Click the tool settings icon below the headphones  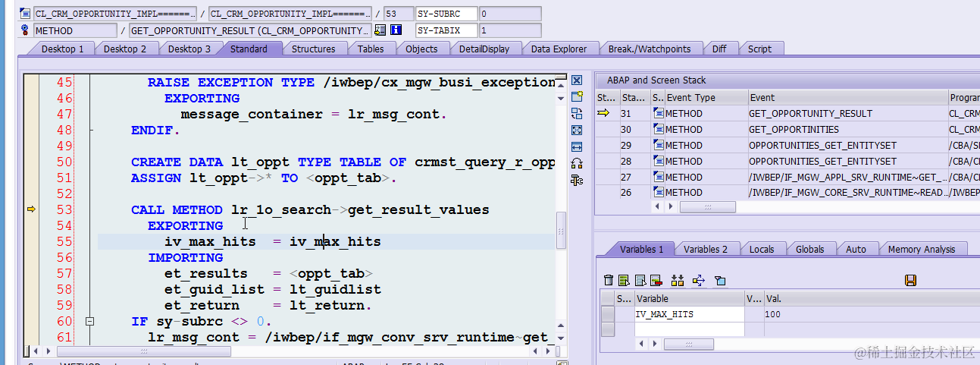tap(577, 181)
